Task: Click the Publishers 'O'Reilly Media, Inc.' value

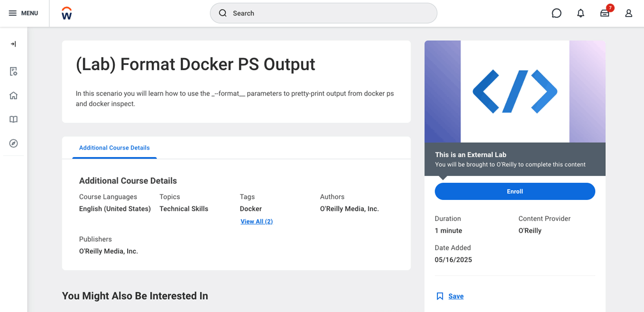Action: pos(108,251)
